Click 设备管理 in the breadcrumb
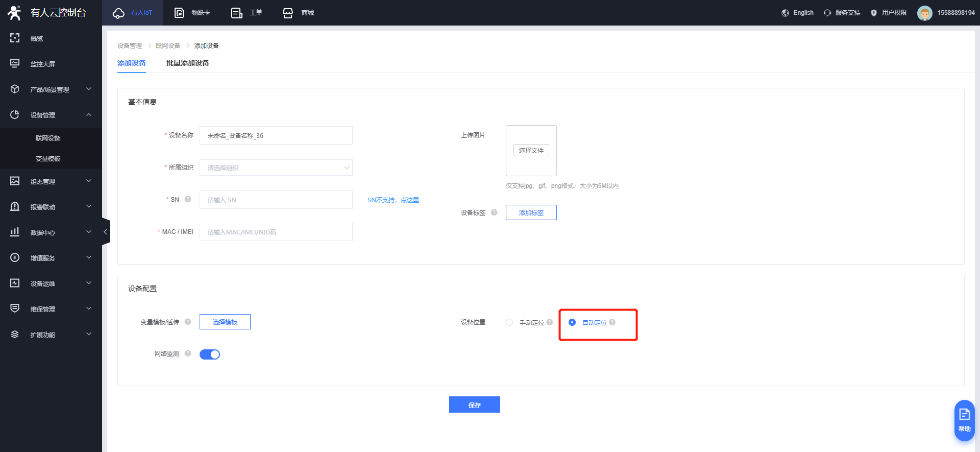The image size is (980, 452). tap(130, 45)
